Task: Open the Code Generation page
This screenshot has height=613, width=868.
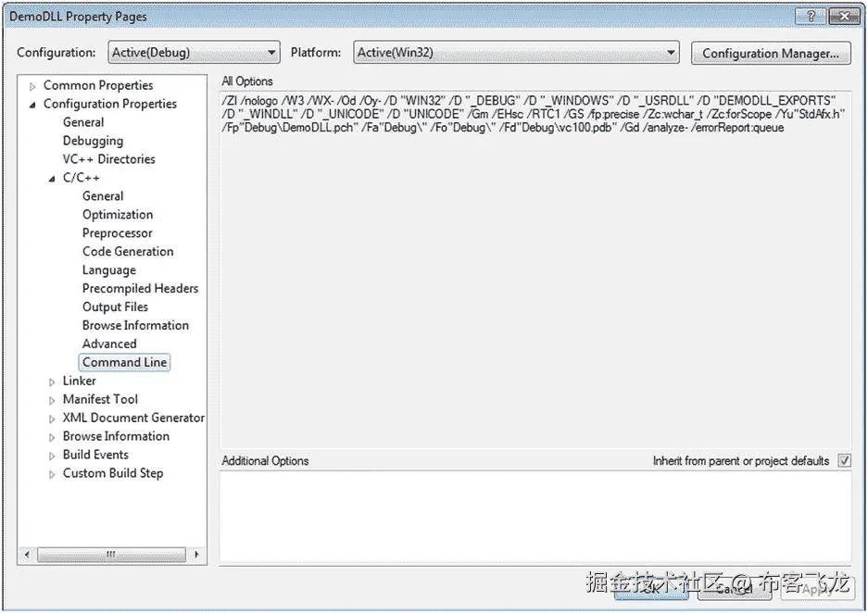Action: 127,251
